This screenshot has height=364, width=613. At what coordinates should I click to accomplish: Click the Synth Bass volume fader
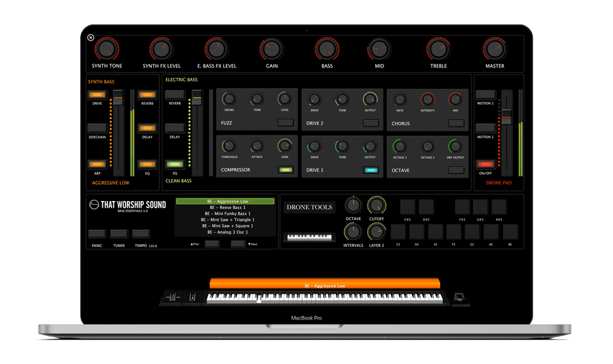[x=118, y=97]
